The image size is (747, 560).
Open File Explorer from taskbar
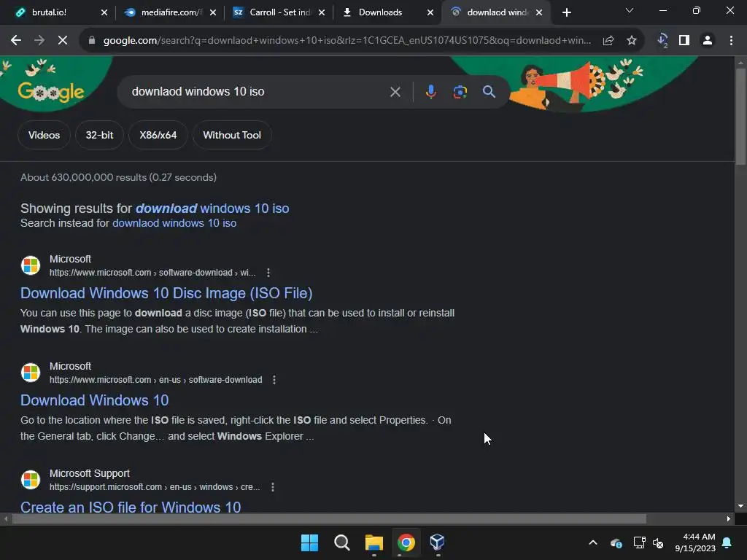(374, 542)
